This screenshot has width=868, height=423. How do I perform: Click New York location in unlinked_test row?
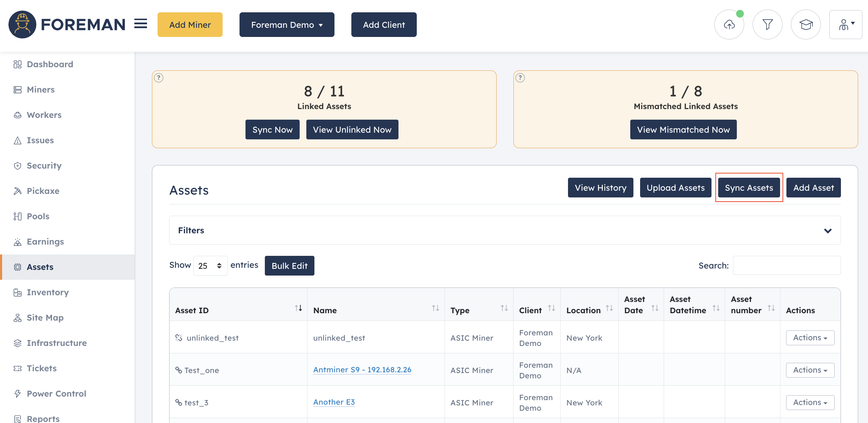click(584, 338)
